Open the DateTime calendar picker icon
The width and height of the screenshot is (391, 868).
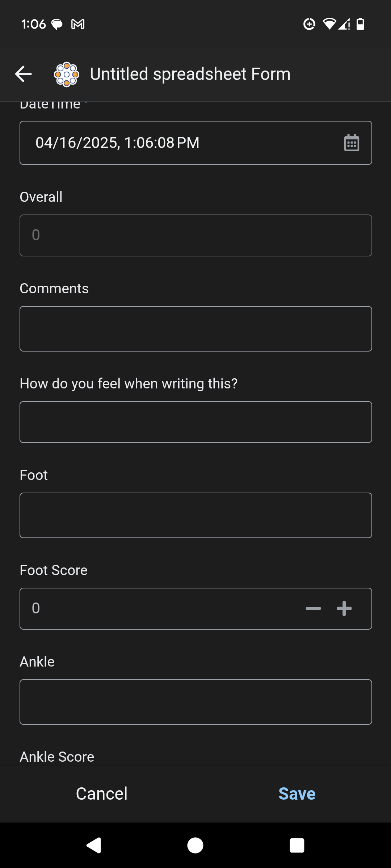click(x=351, y=143)
